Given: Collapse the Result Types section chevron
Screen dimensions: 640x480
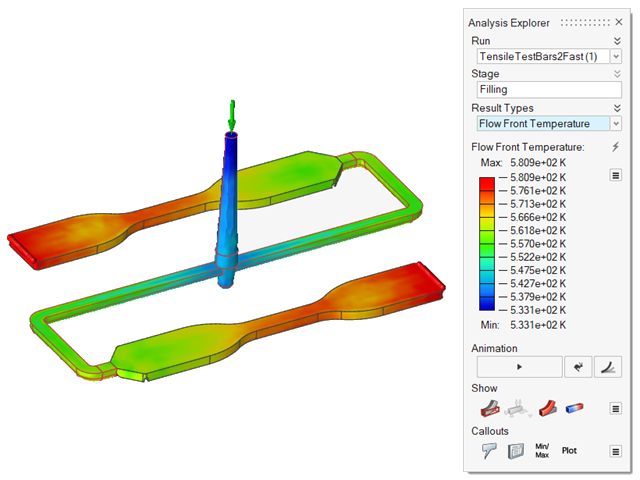Looking at the screenshot, I should [x=617, y=108].
